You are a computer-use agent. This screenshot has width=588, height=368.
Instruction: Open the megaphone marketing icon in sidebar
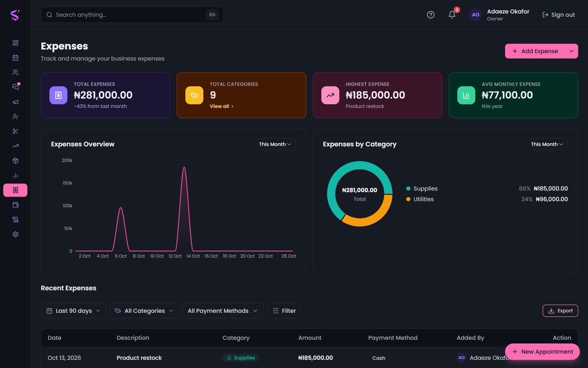pos(16,102)
